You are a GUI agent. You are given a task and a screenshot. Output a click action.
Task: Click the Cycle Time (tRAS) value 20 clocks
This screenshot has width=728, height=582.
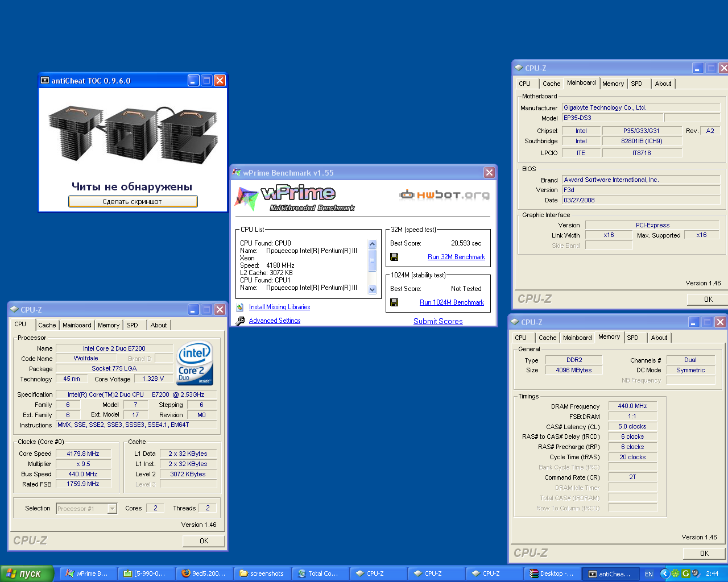pyautogui.click(x=632, y=457)
